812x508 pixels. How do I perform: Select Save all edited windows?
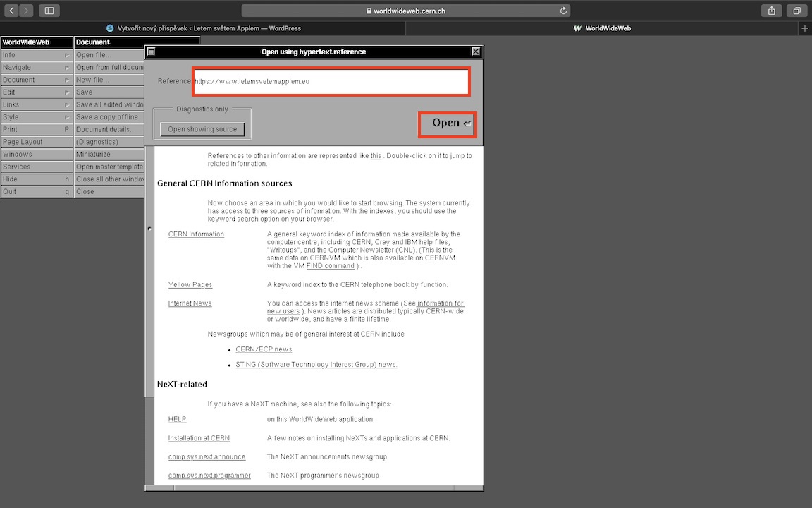(x=109, y=104)
